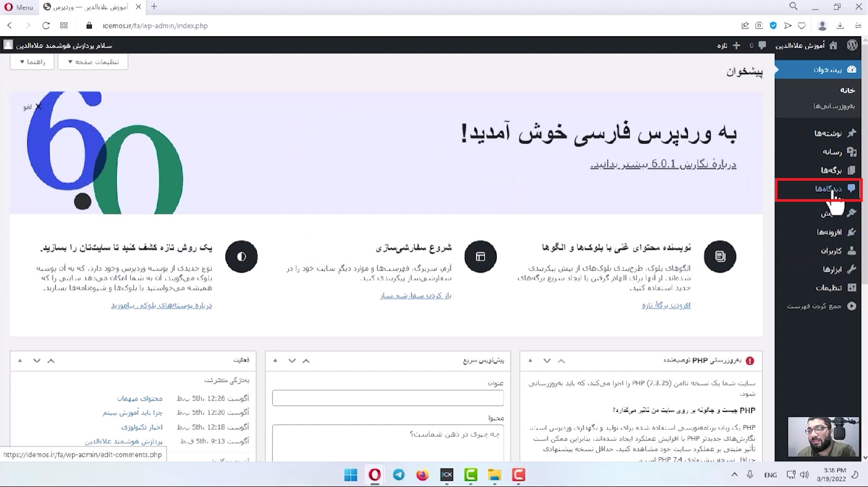
Task: Open new browser tab with plus
Action: click(154, 7)
